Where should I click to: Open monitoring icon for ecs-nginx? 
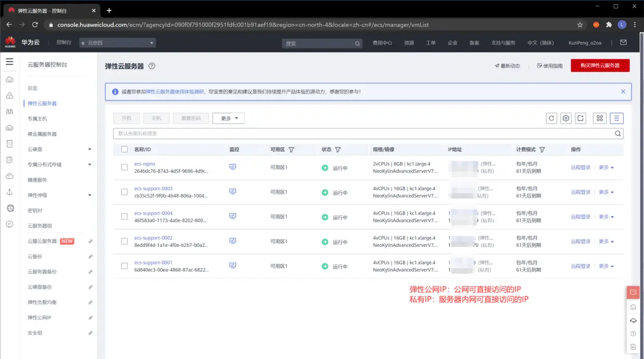[x=233, y=167]
